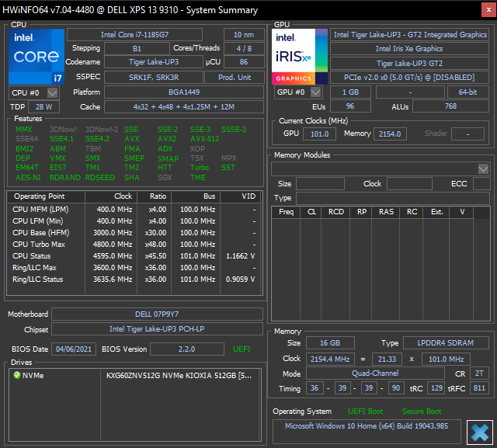Click the blue X close icon at bottom-right
497x448 pixels.
[479, 432]
